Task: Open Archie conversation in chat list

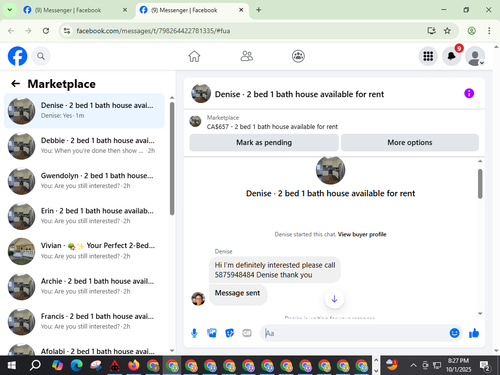Action: 84,286
